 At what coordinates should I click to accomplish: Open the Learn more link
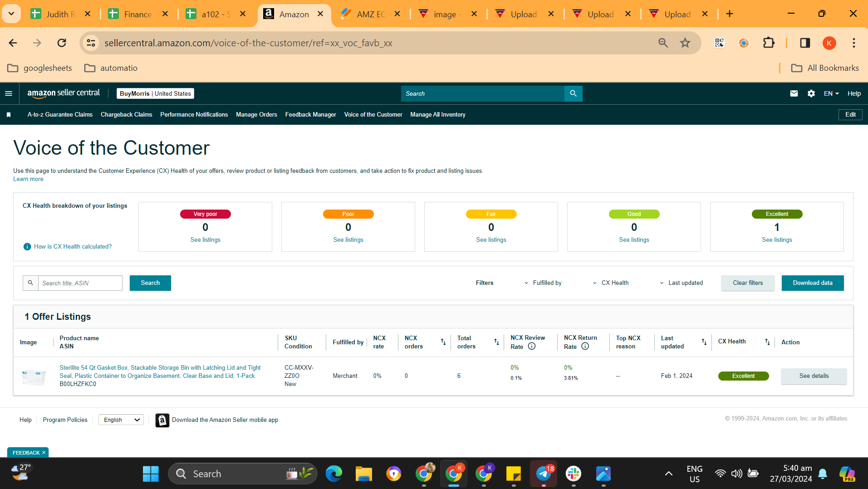tap(28, 179)
